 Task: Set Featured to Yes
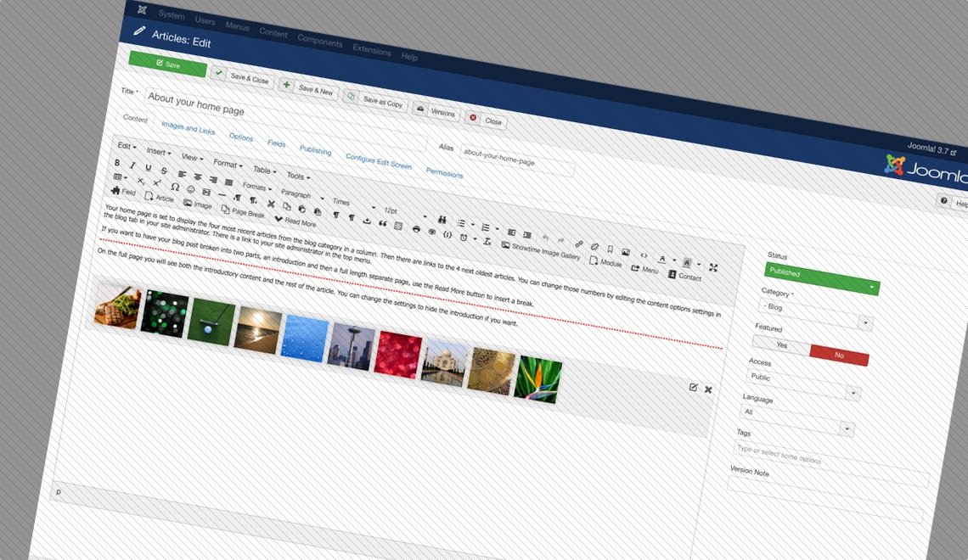click(x=781, y=344)
